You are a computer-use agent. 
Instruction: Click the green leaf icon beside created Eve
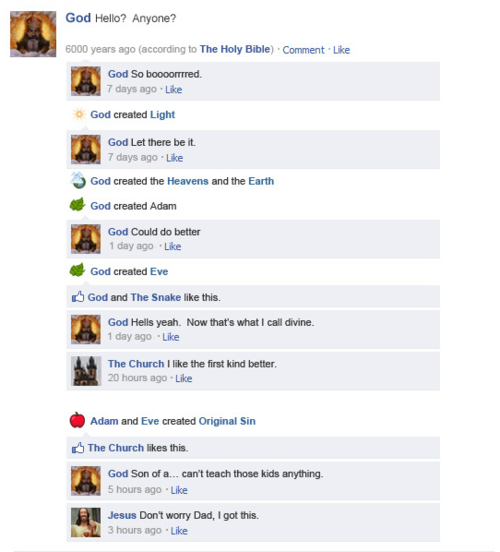[x=77, y=270]
